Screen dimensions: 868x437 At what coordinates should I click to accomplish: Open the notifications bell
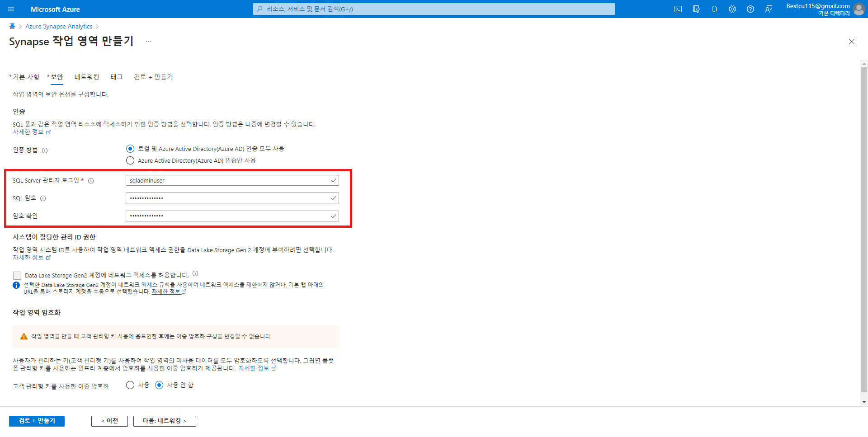click(714, 9)
